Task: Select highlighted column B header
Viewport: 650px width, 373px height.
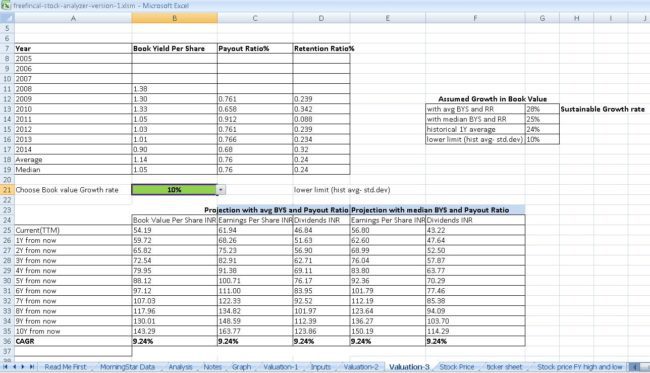Action: pyautogui.click(x=175, y=18)
